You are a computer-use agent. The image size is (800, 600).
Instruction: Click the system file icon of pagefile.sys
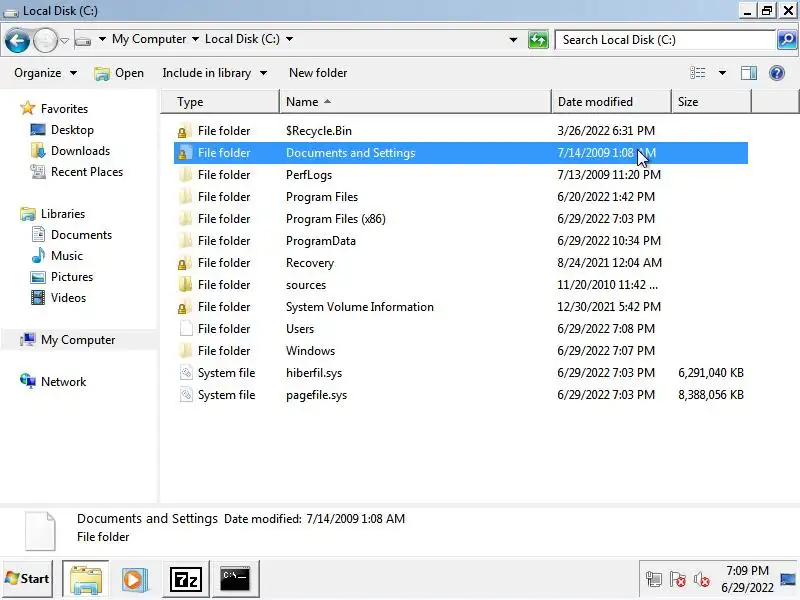click(186, 394)
